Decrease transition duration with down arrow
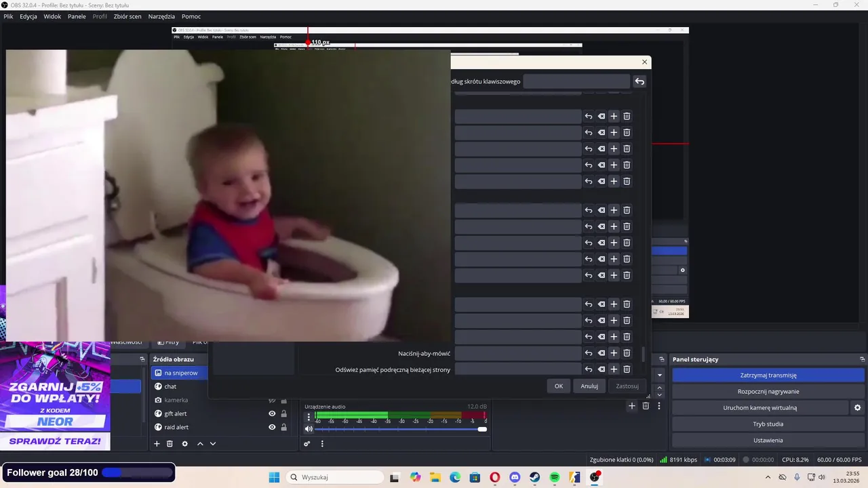The height and width of the screenshot is (488, 868). coord(659,395)
